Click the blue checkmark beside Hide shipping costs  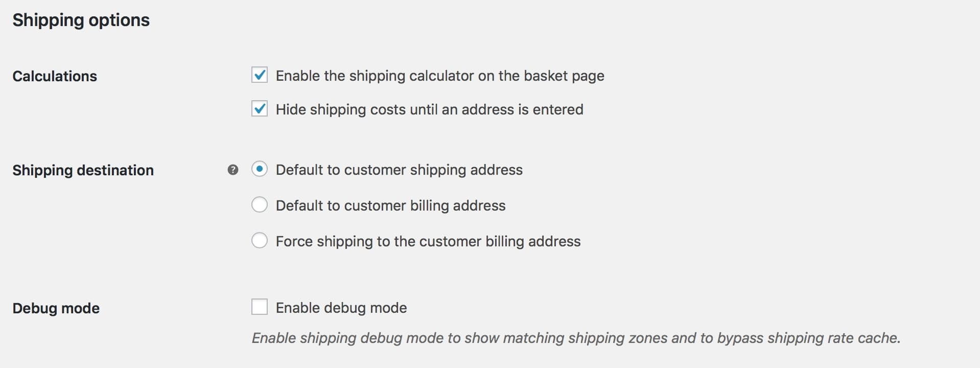(x=260, y=109)
